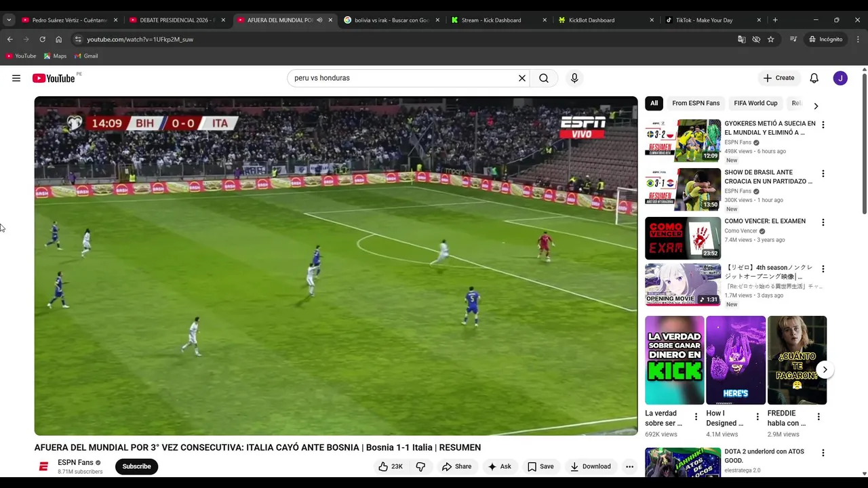This screenshot has width=868, height=488.
Task: Open options for DOTA 2 underlord video
Action: click(823, 453)
